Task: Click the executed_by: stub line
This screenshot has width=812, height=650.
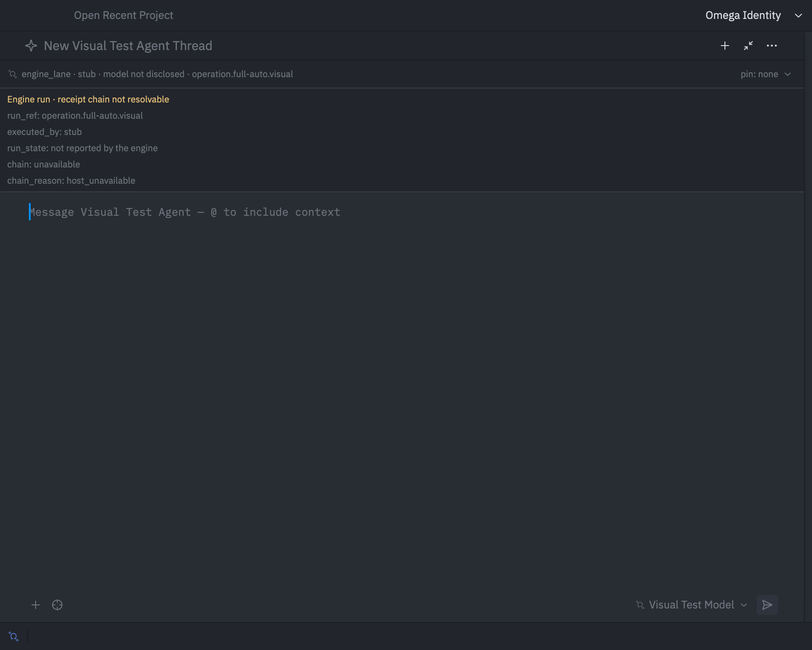Action: pos(45,132)
